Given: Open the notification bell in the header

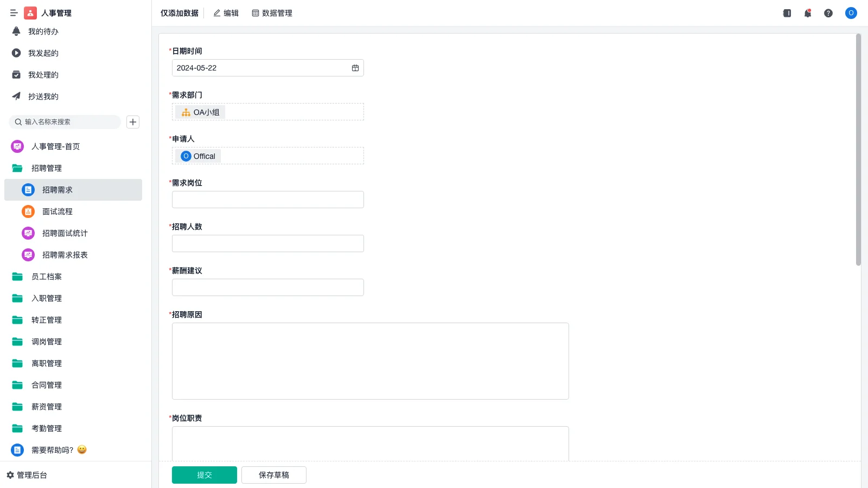Looking at the screenshot, I should point(807,13).
